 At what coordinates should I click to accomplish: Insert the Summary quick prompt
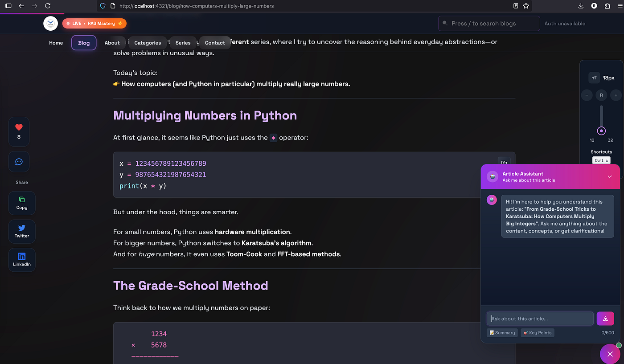pyautogui.click(x=502, y=332)
